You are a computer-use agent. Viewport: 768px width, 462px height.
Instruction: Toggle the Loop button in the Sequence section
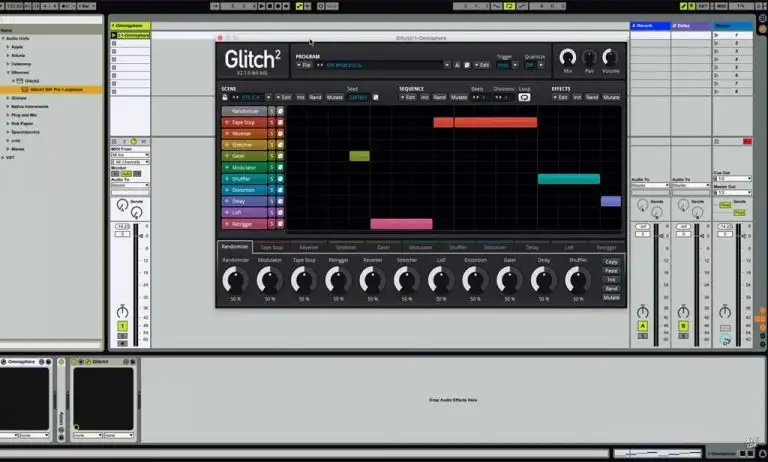pos(524,97)
